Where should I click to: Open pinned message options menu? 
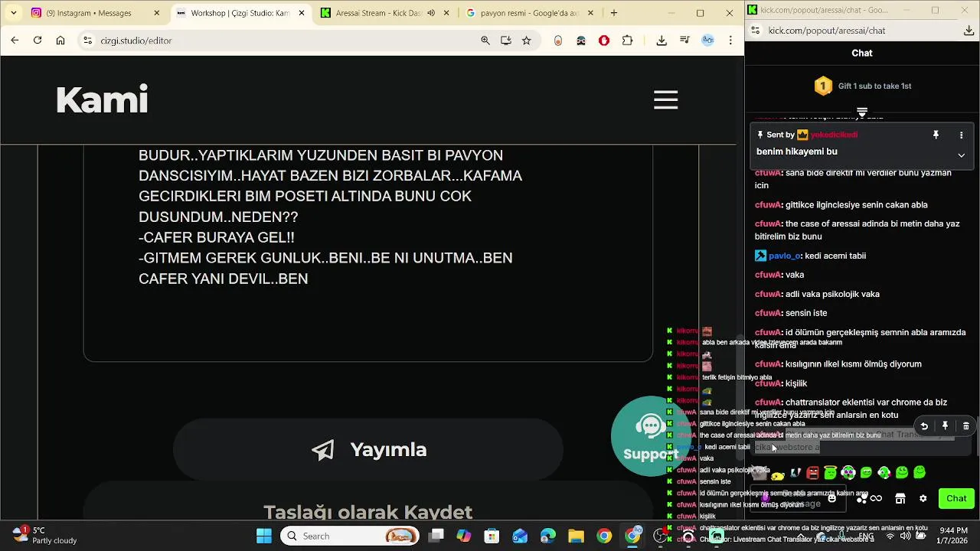coord(961,135)
